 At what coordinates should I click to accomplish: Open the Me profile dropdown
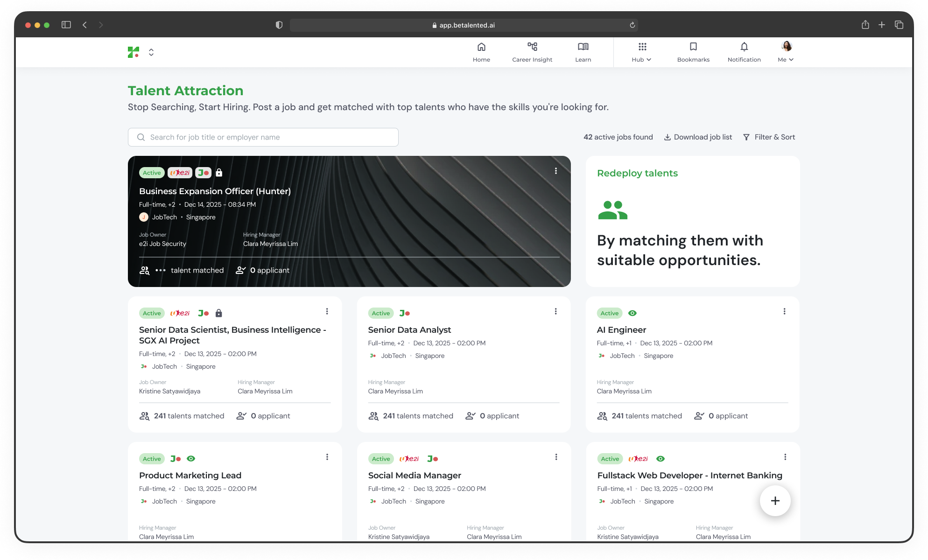(786, 51)
